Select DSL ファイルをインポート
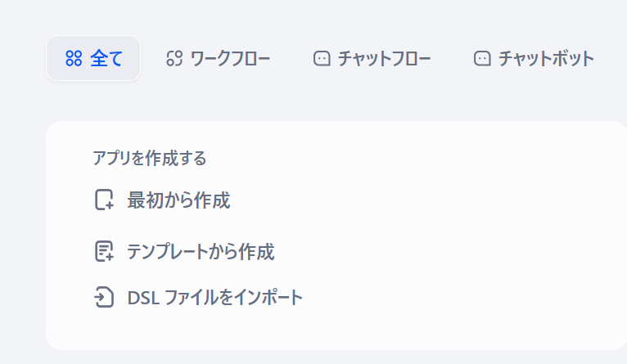 (215, 297)
